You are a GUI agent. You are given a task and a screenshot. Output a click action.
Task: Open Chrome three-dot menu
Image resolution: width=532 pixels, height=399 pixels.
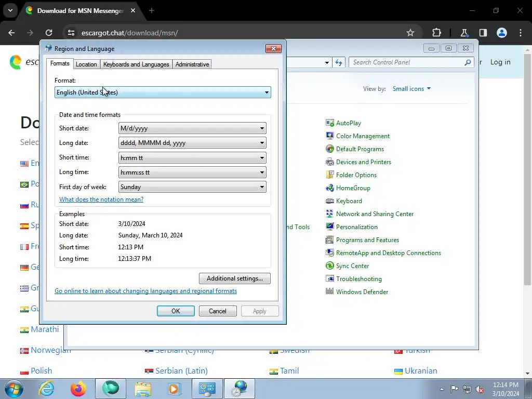[521, 33]
